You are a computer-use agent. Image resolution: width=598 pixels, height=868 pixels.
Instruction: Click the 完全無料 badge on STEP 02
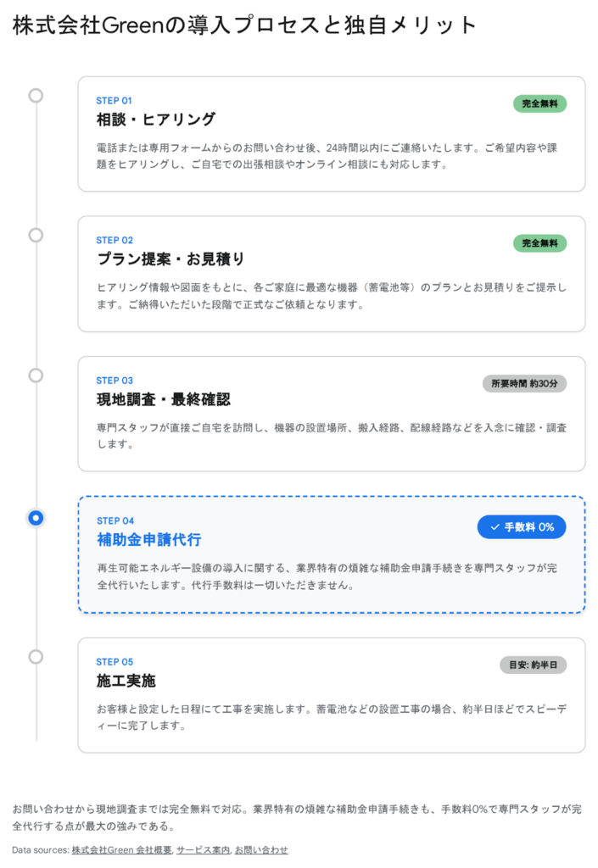539,243
